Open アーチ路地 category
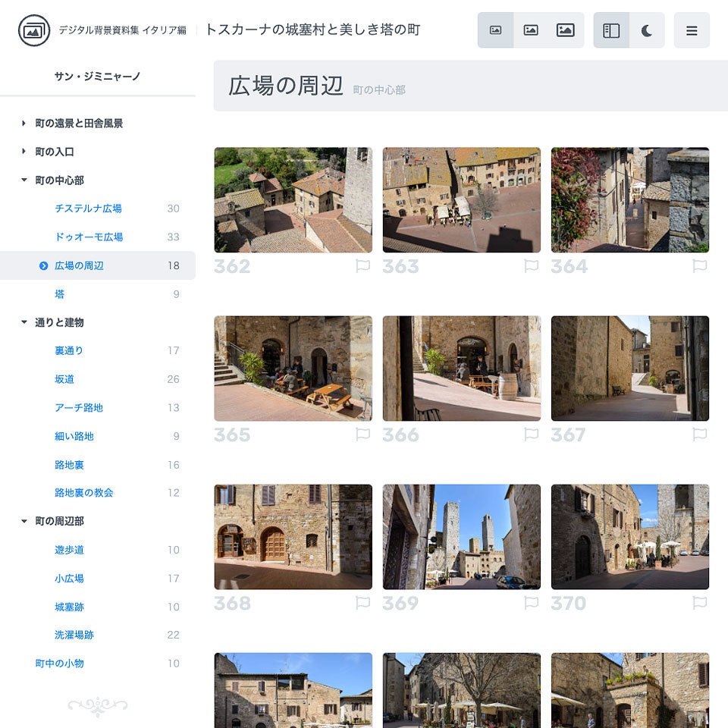Viewport: 728px width, 728px height. pos(78,408)
